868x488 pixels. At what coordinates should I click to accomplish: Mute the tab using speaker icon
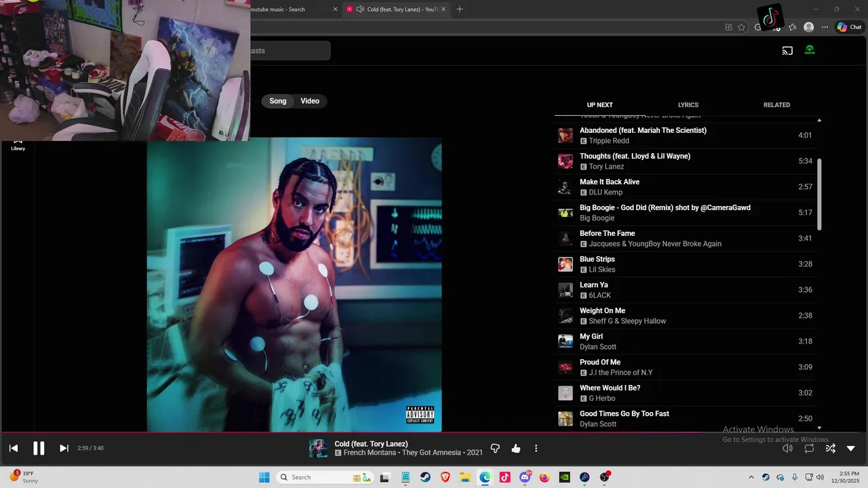[x=360, y=9]
